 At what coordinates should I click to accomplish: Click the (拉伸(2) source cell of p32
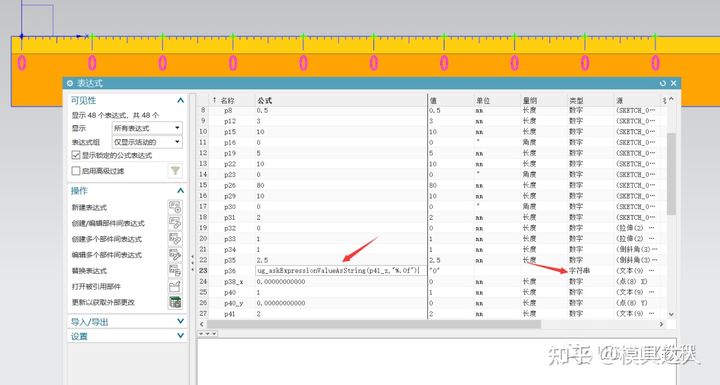(x=635, y=228)
